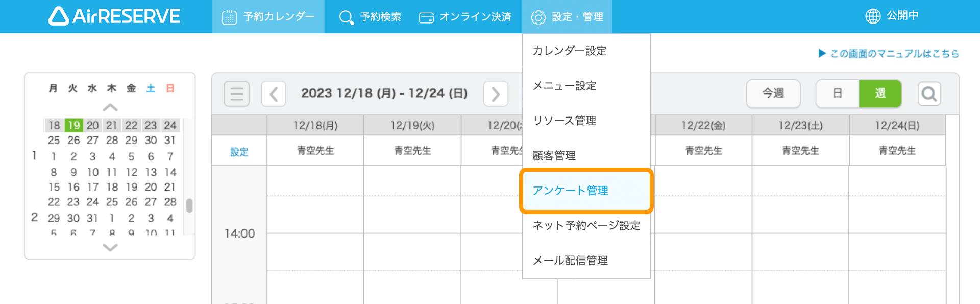Open オンライン決済 from the top navigation
Viewport: 980px width, 304px height.
point(465,17)
